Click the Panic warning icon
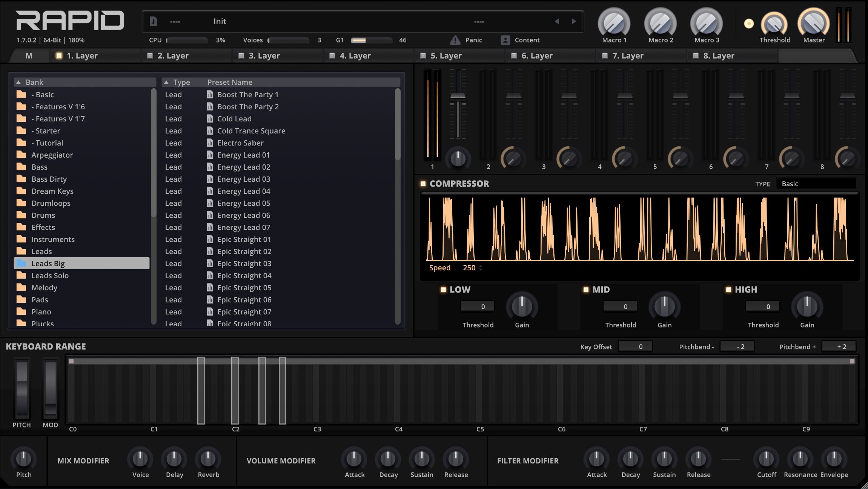The height and width of the screenshot is (489, 868). [455, 40]
